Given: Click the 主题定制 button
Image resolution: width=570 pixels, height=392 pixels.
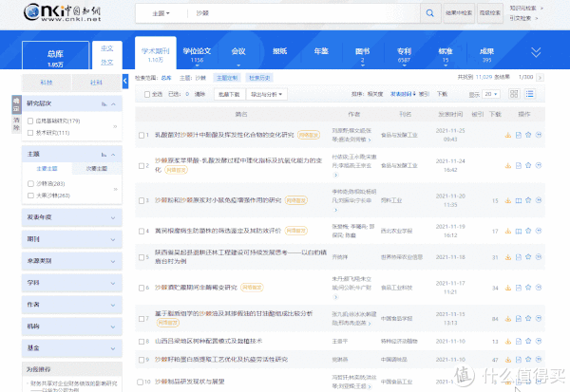Looking at the screenshot, I should coord(227,78).
